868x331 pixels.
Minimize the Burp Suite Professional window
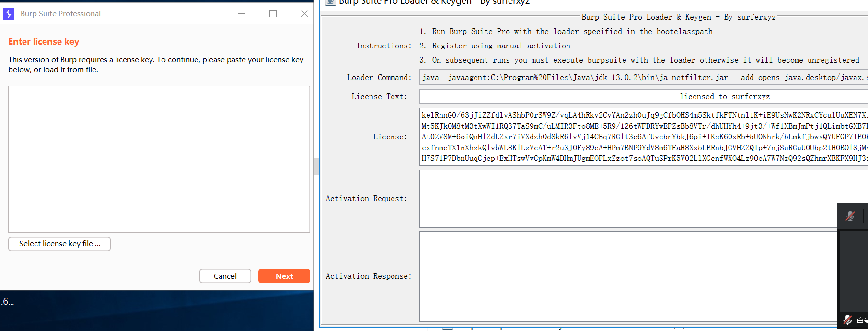(242, 14)
